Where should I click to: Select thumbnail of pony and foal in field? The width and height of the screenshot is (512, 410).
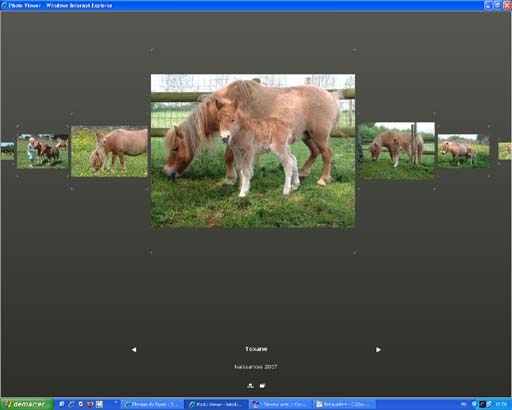(x=464, y=151)
